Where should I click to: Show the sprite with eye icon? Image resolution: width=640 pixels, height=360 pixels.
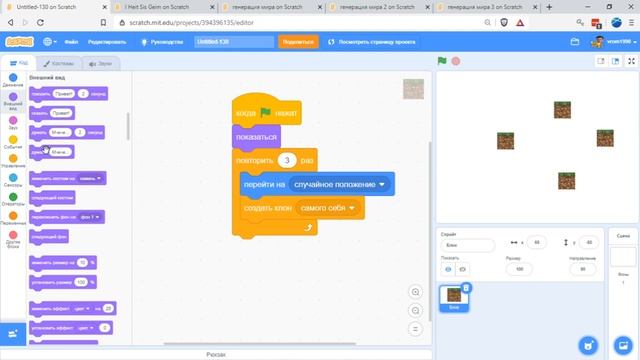[x=448, y=269]
